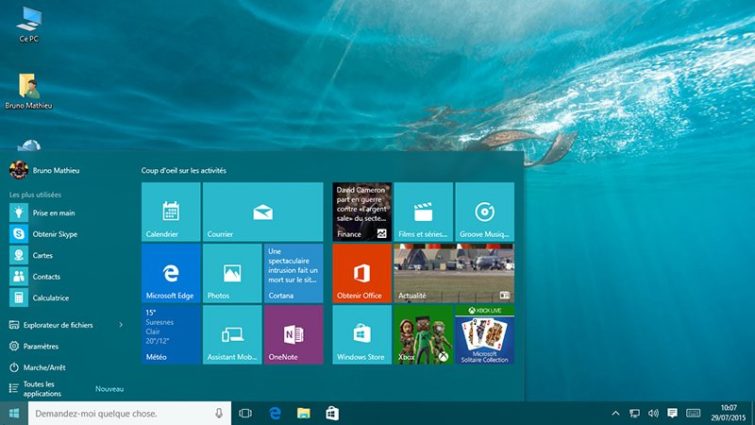Open the Cortana news tile

[x=293, y=273]
